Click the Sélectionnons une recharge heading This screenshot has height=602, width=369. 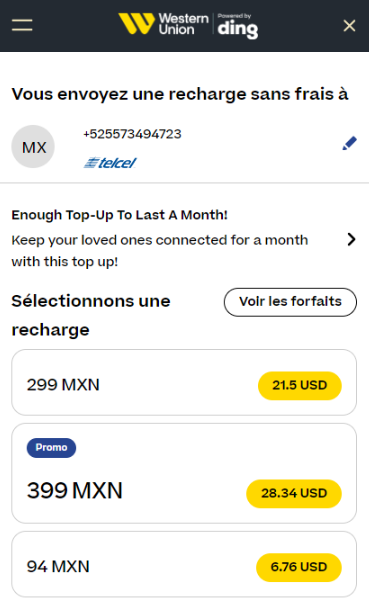pyautogui.click(x=91, y=315)
